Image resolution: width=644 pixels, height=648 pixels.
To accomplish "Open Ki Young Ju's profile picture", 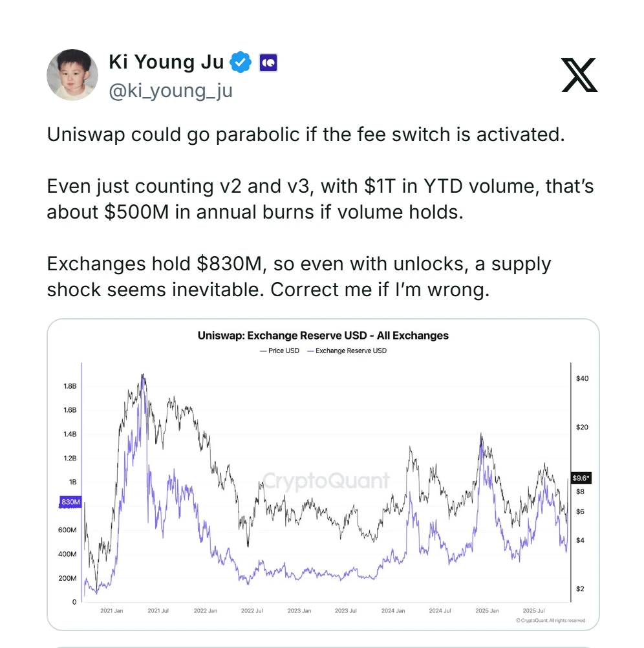I will 72,74.
